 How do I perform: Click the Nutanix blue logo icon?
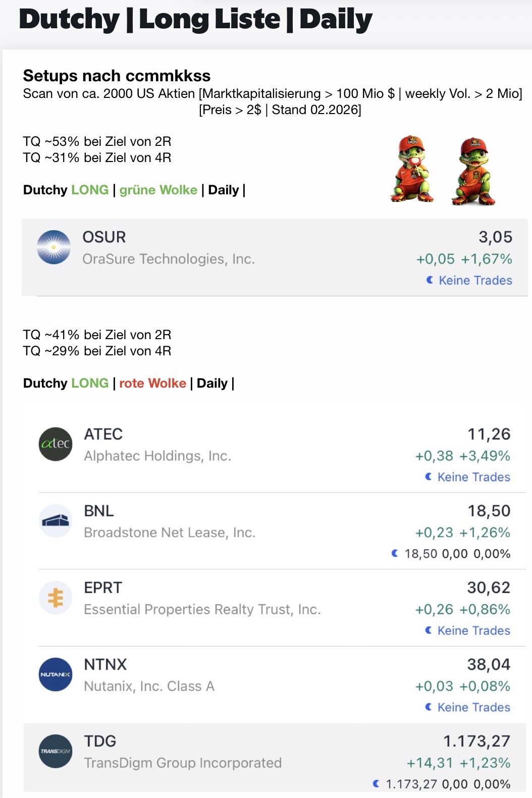(x=56, y=674)
